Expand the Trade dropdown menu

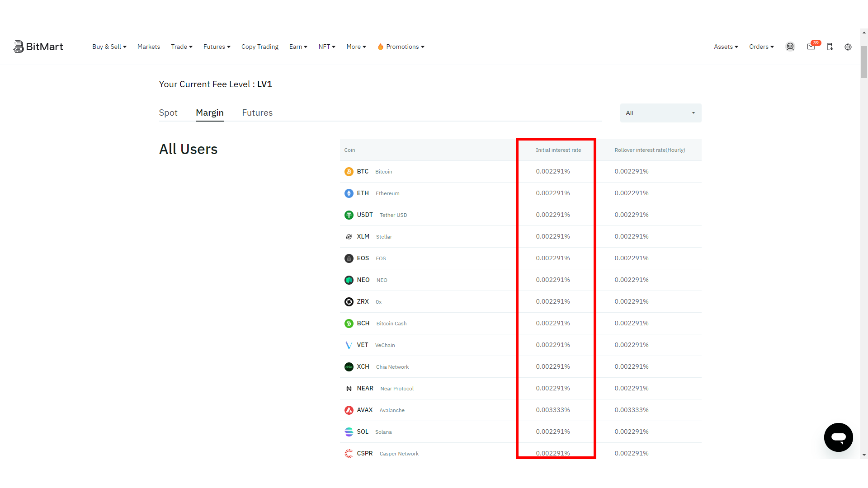[182, 47]
